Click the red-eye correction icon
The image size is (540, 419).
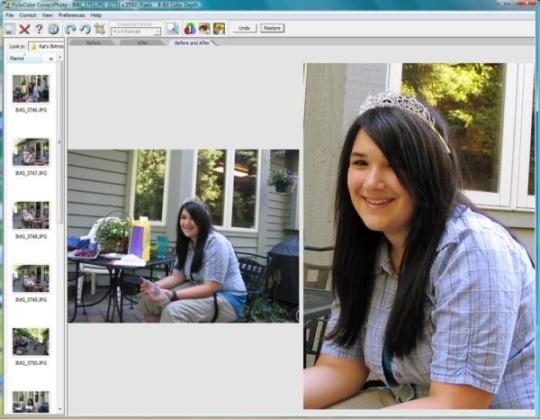(204, 29)
